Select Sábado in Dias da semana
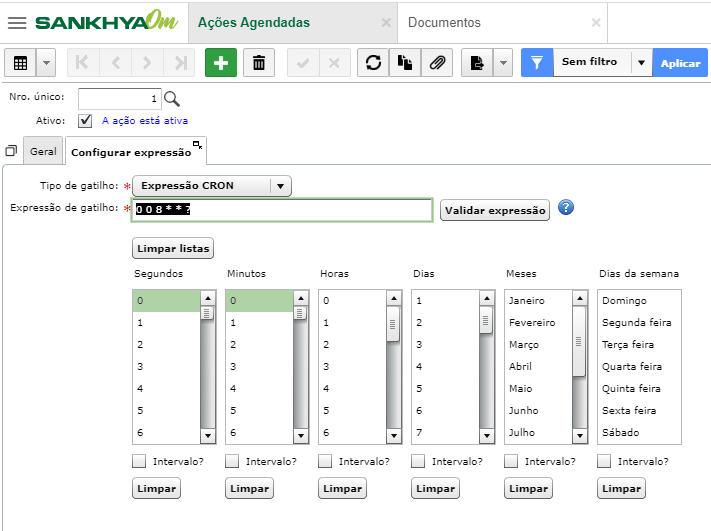 pyautogui.click(x=639, y=433)
